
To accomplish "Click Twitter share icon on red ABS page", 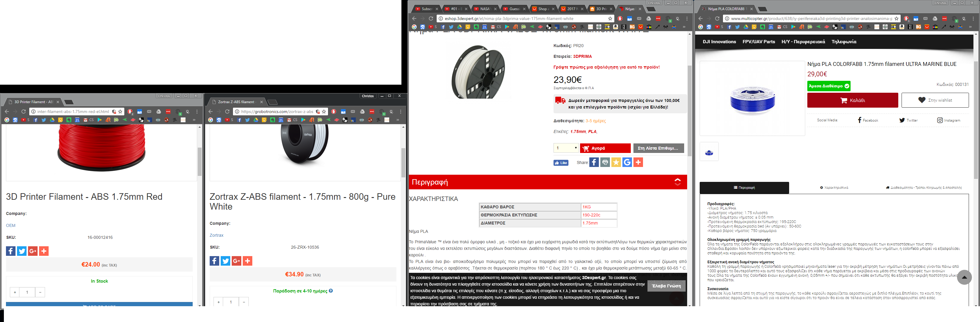I will pyautogui.click(x=22, y=251).
